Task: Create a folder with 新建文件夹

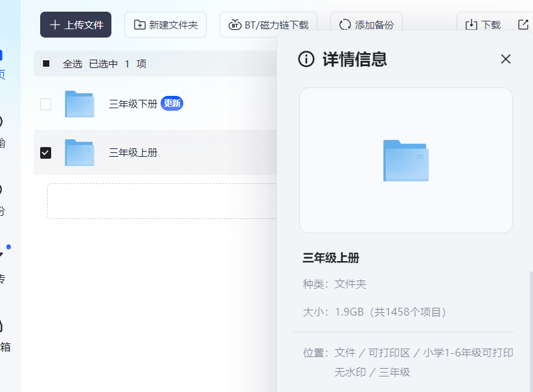Action: pos(165,25)
